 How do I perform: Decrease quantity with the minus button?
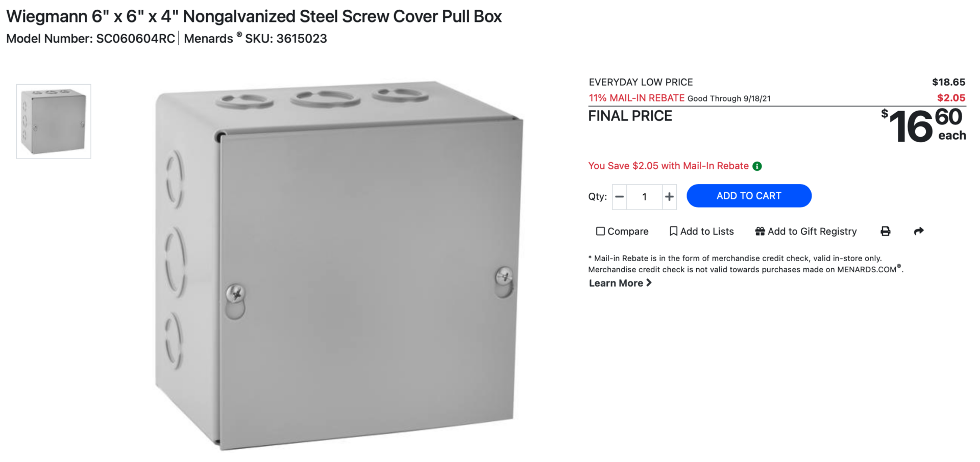coord(620,197)
